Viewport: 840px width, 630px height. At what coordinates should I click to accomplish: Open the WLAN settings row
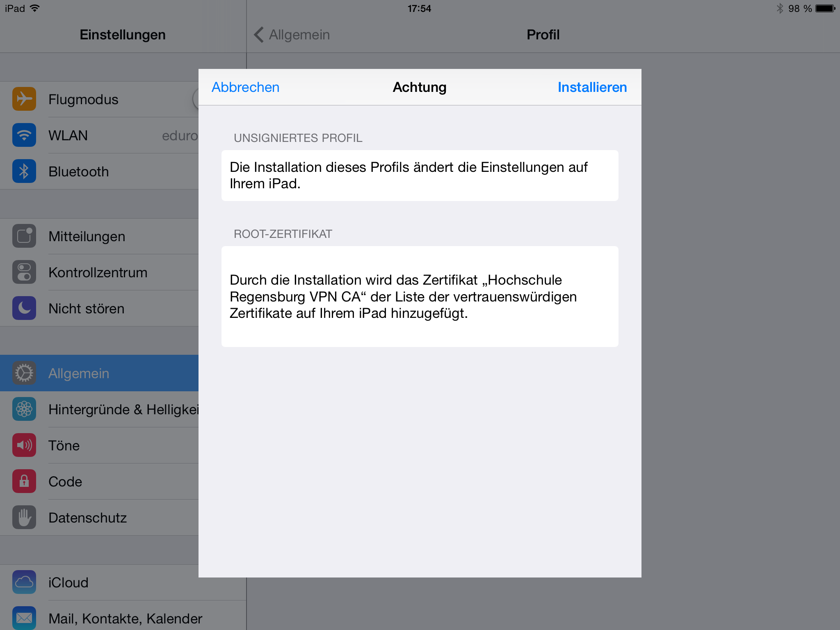[99, 135]
